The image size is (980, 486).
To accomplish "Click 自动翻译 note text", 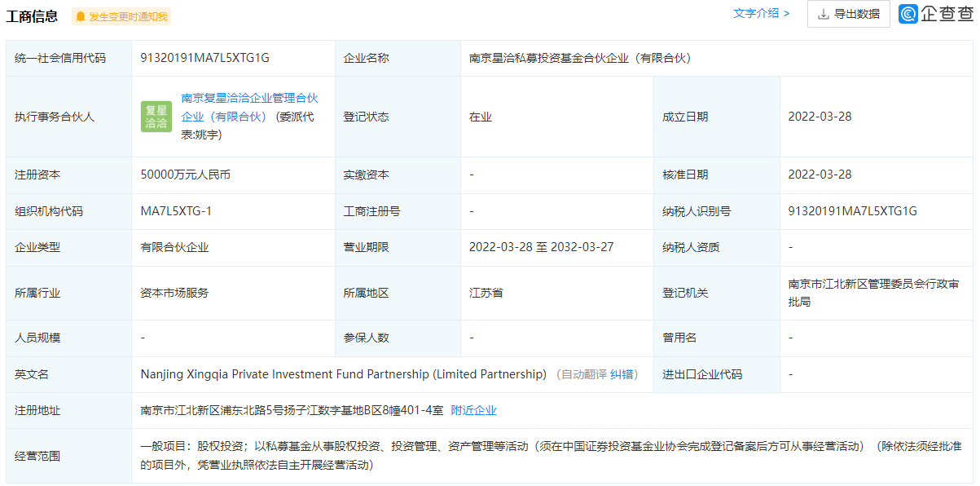I will (584, 374).
